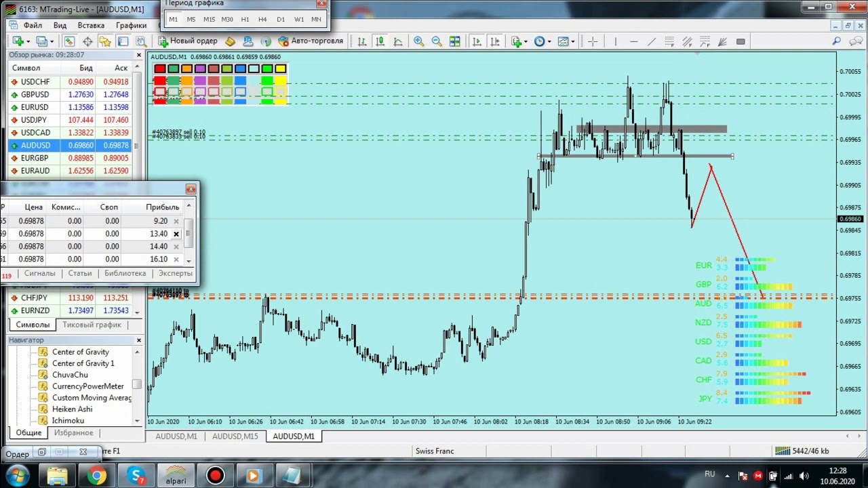Switch to Избранное tab in Navigator
This screenshot has height=488, width=868.
tap(73, 432)
